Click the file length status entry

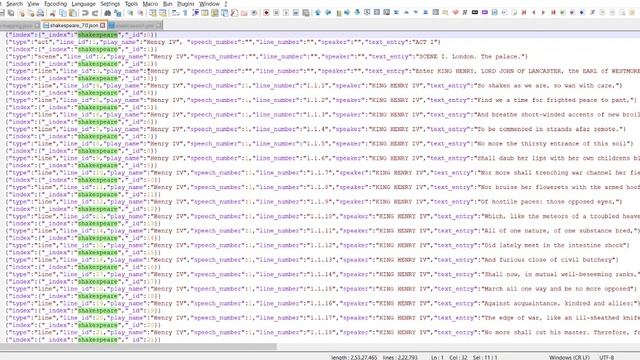pyautogui.click(x=354, y=358)
